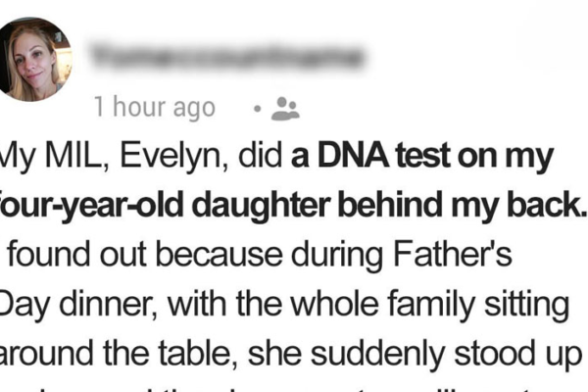The height and width of the screenshot is (392, 588).
Task: Click the words 'My MIL' in the post
Action: click(41, 158)
